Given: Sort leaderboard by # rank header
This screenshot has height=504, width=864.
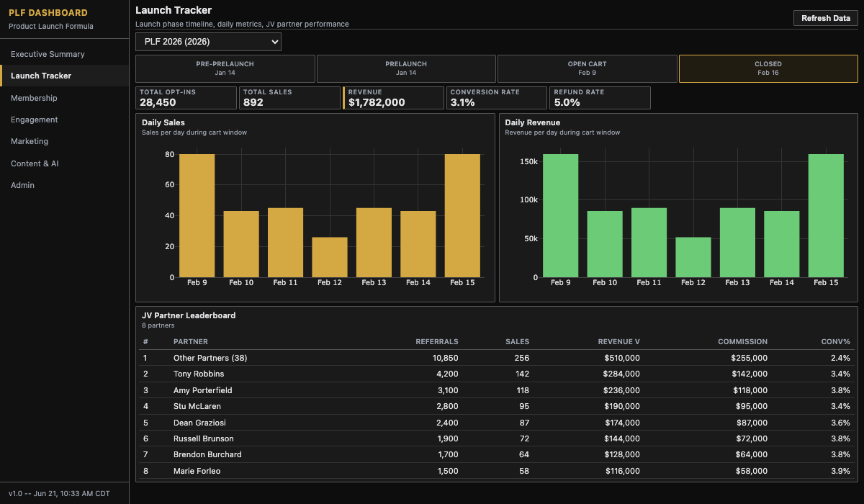Looking at the screenshot, I should point(145,342).
